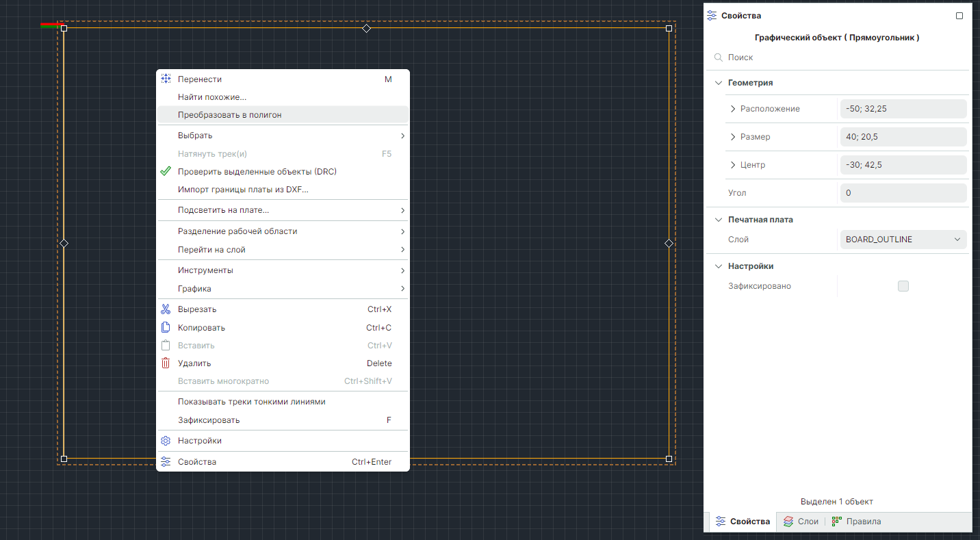980x540 pixels.
Task: Click the green DRC check mark icon
Action: [166, 171]
